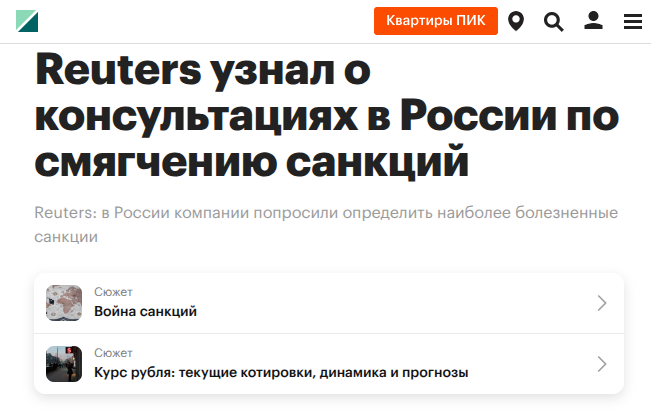Expand Курс рубля chevron arrow
The image size is (651, 418).
tap(602, 364)
